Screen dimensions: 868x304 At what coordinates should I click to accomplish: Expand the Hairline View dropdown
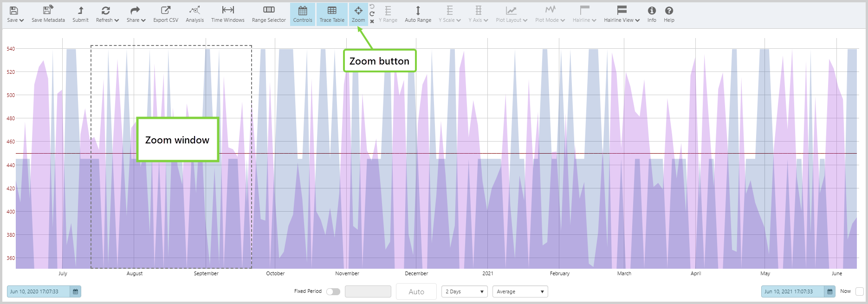coord(622,13)
